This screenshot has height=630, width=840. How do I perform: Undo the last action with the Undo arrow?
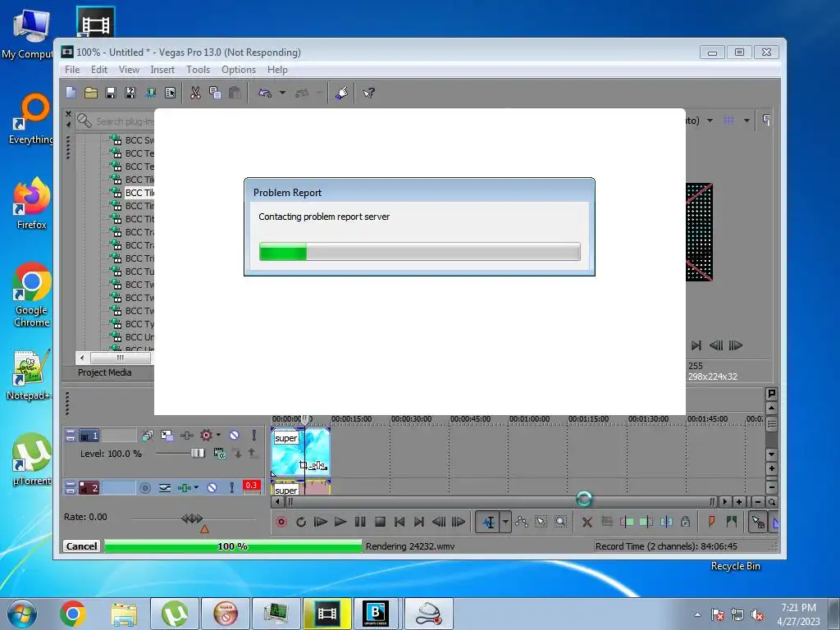pos(265,93)
